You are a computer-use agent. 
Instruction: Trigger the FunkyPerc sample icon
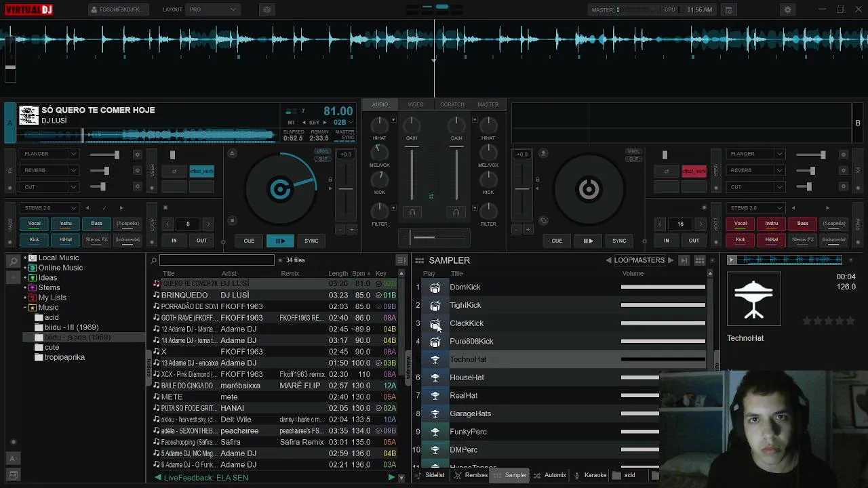[435, 432]
